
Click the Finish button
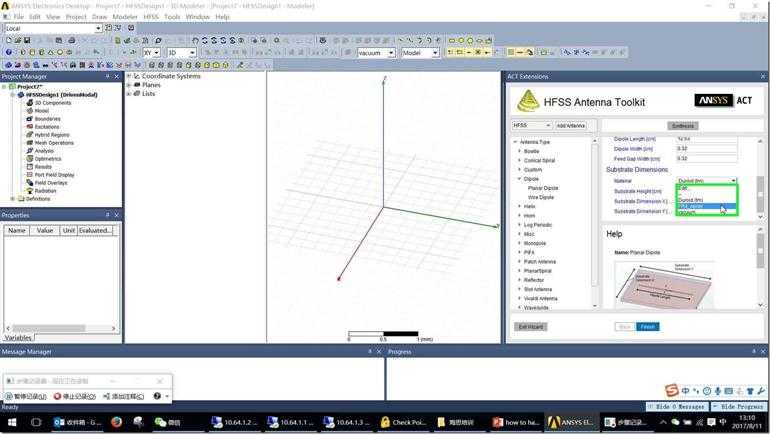(x=648, y=326)
